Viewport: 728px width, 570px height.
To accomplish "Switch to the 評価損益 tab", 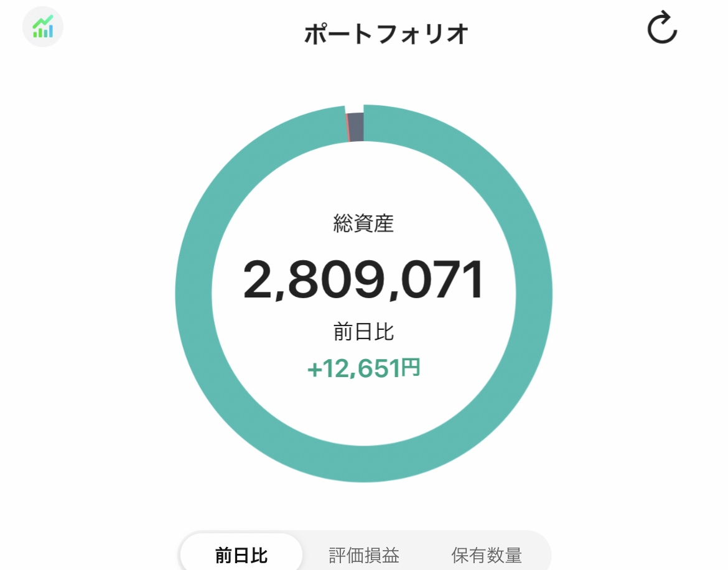I will (x=364, y=554).
